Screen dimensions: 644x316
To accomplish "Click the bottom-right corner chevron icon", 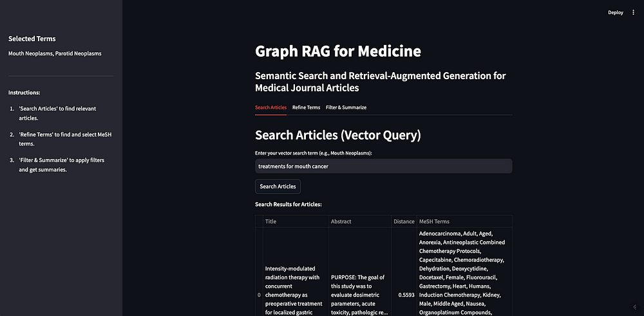I will [636, 308].
